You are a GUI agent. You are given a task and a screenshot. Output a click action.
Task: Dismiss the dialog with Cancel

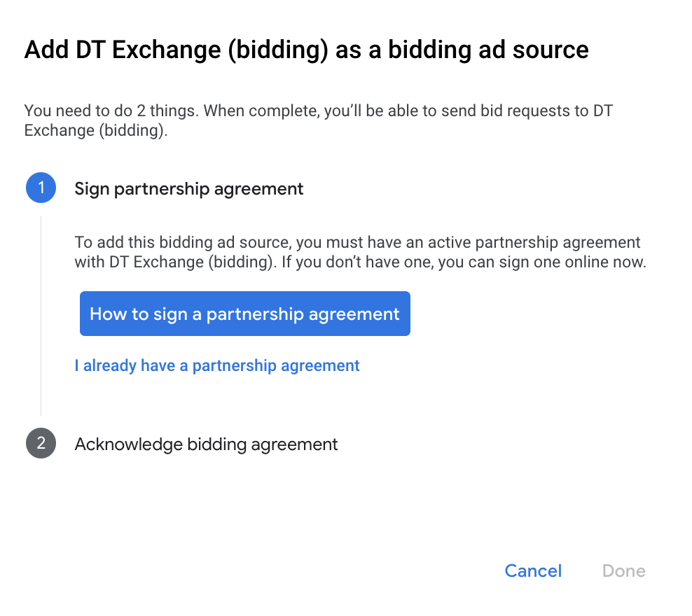click(533, 570)
